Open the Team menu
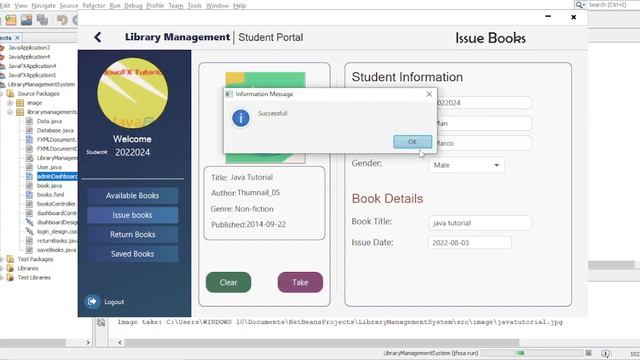Image resolution: width=640 pixels, height=360 pixels. (176, 6)
